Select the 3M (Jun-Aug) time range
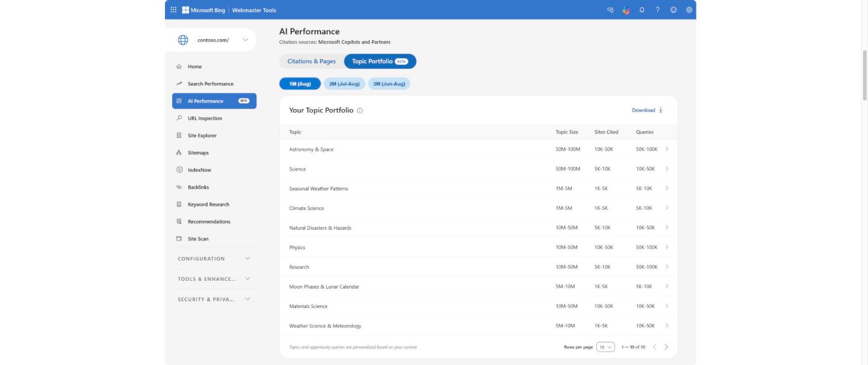Screen dimensions: 868x365 coord(389,84)
